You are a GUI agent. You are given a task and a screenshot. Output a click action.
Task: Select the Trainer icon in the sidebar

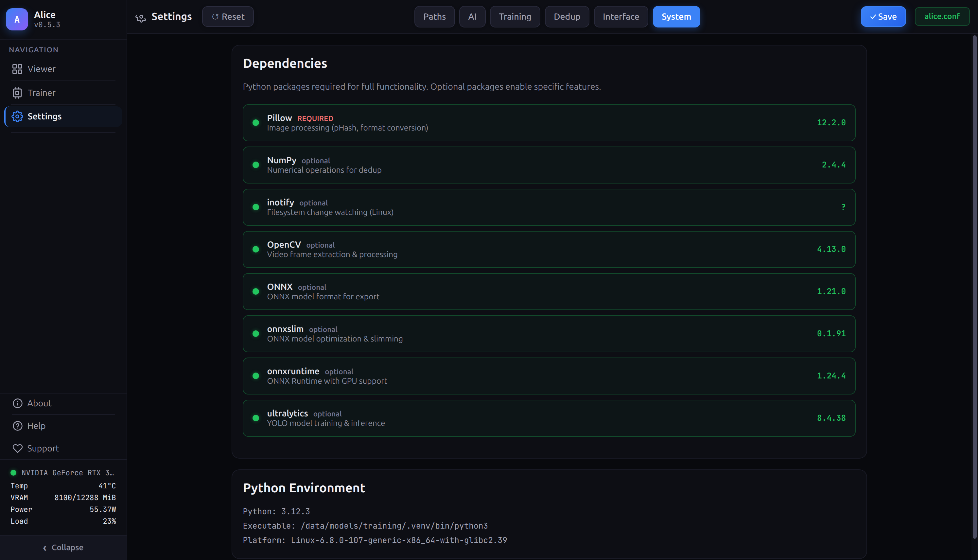(x=17, y=93)
